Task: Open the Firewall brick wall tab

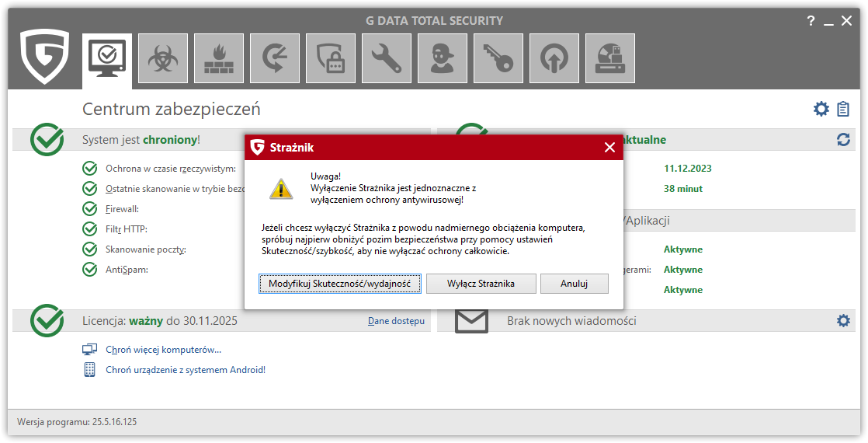Action: (219, 59)
